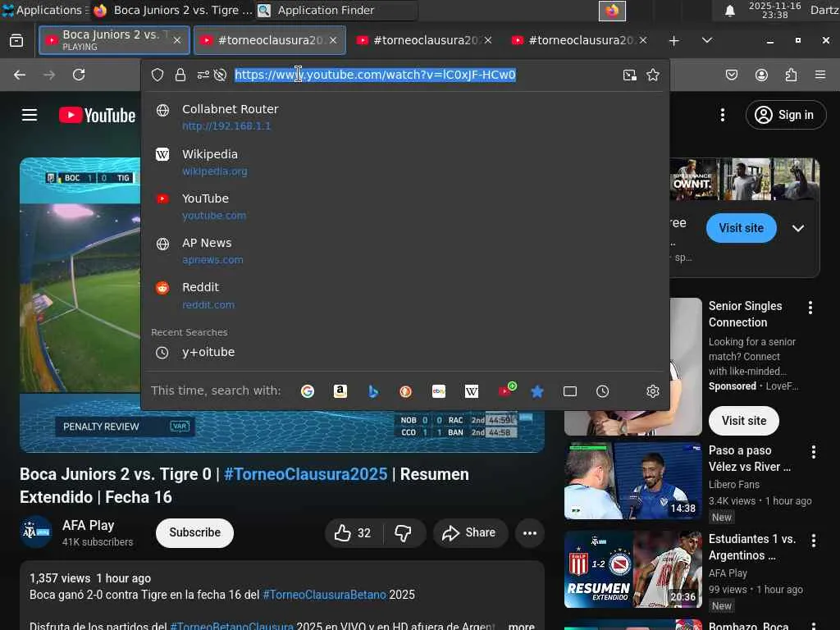
Task: Go back to the previous page
Action: (x=20, y=75)
